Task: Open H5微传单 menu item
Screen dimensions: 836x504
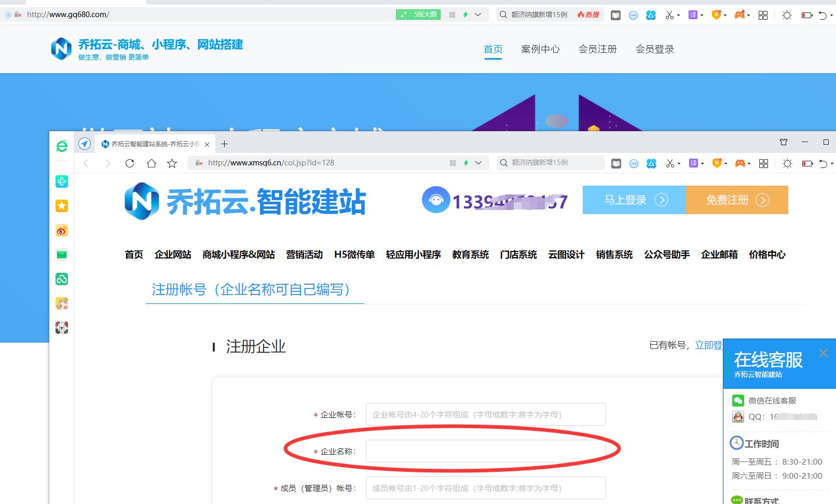Action: (354, 255)
